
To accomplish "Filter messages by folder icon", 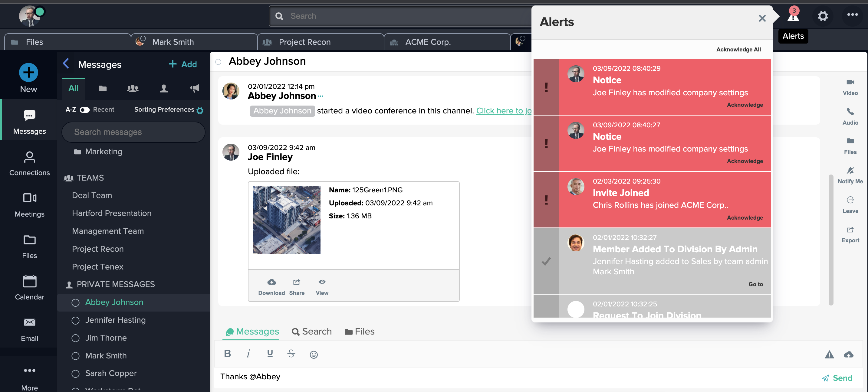I will click(102, 88).
